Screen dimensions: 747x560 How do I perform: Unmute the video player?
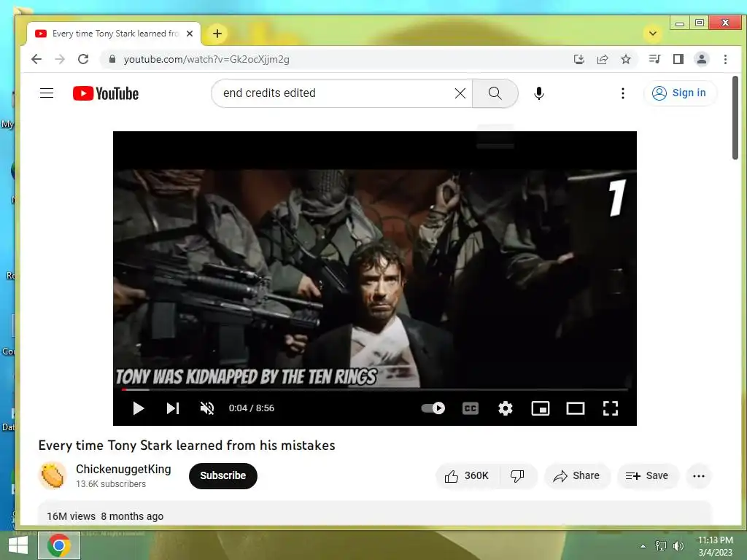(x=207, y=408)
